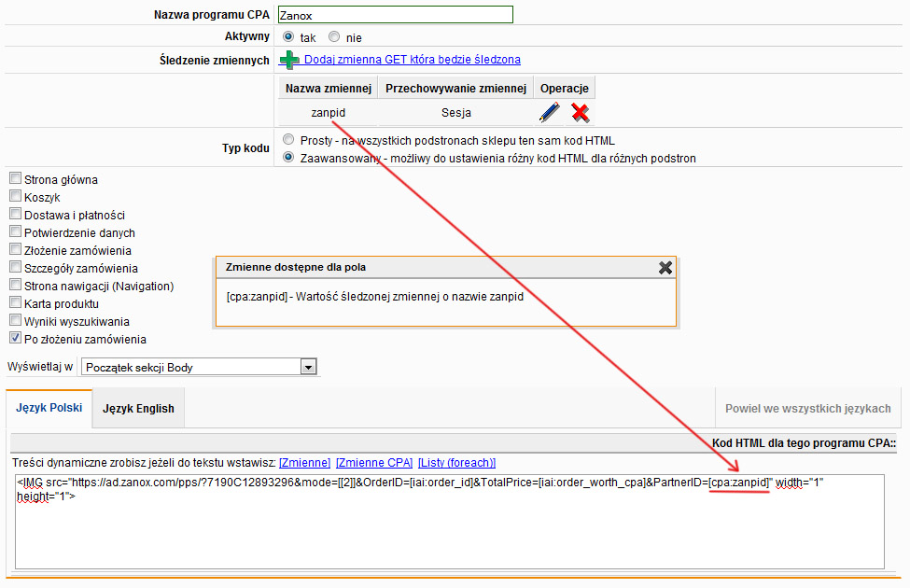
Task: Check the 'Karta produktu' checkbox
Action: click(15, 303)
